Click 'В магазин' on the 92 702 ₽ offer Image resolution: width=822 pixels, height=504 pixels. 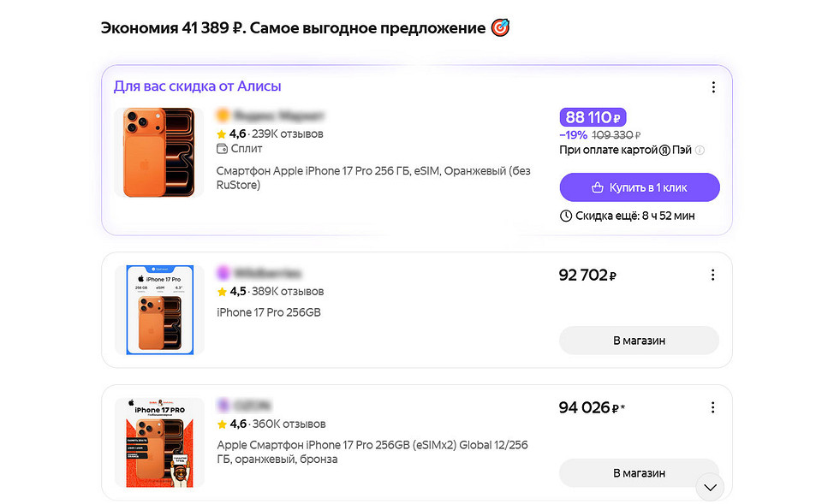639,341
